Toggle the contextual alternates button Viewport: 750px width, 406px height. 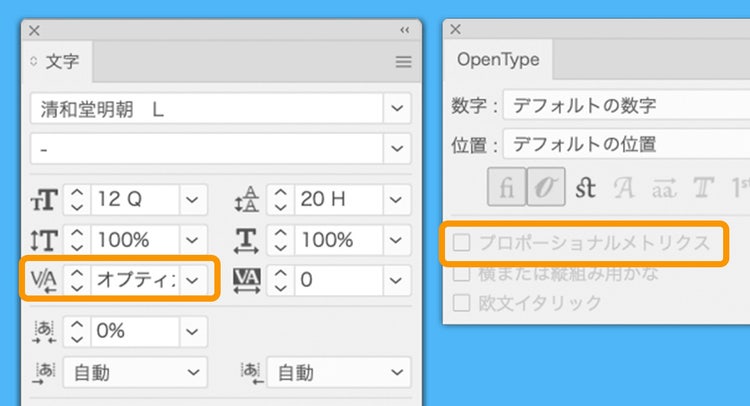(x=546, y=187)
